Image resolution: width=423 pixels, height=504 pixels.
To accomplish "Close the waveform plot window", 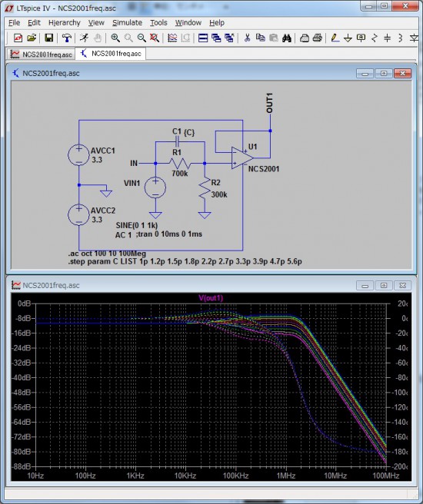I will pyautogui.click(x=402, y=286).
